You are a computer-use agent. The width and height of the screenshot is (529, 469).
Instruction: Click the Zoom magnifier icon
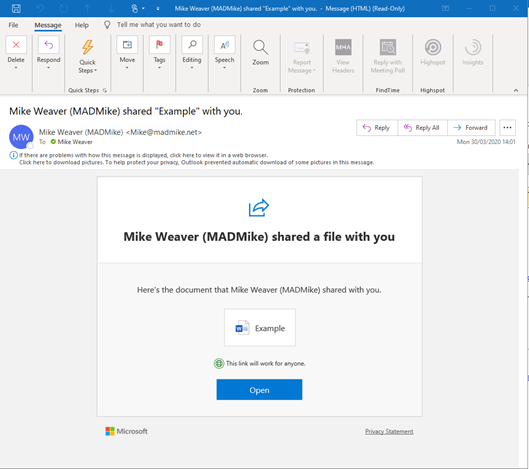click(x=260, y=47)
